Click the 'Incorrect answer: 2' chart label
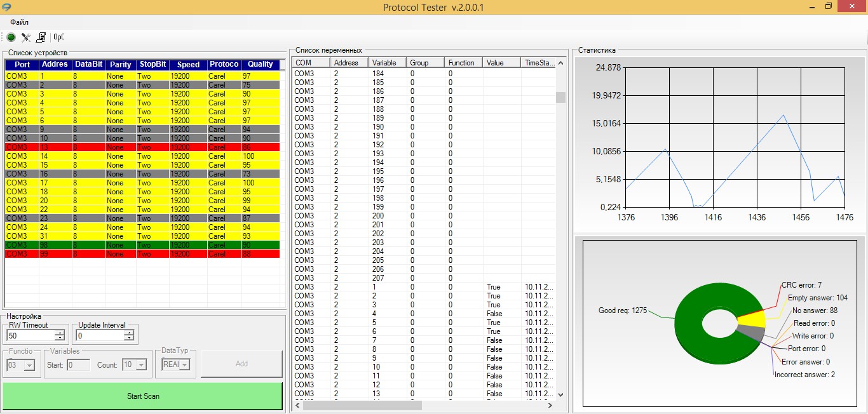Viewport: 868px width, 414px height. (804, 375)
